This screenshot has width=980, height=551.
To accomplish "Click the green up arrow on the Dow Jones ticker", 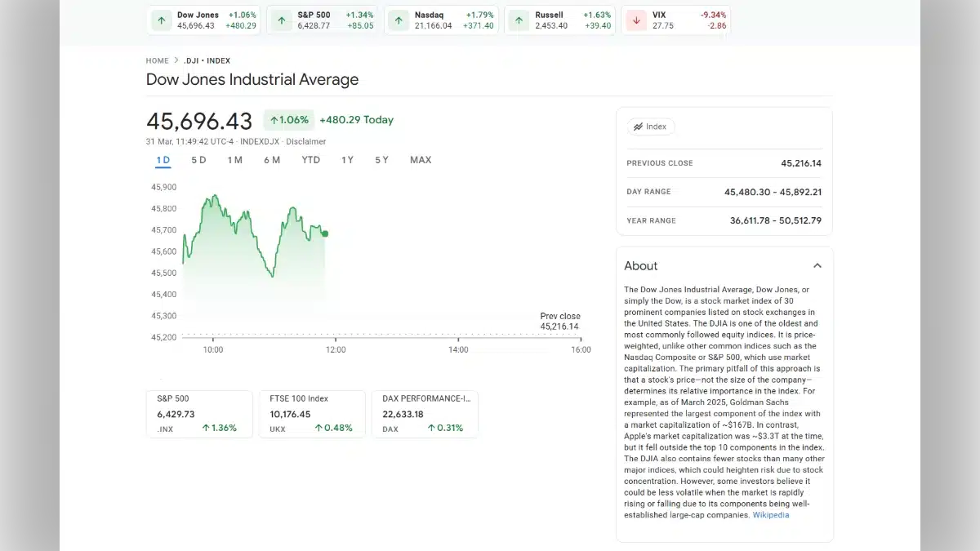I will point(161,20).
